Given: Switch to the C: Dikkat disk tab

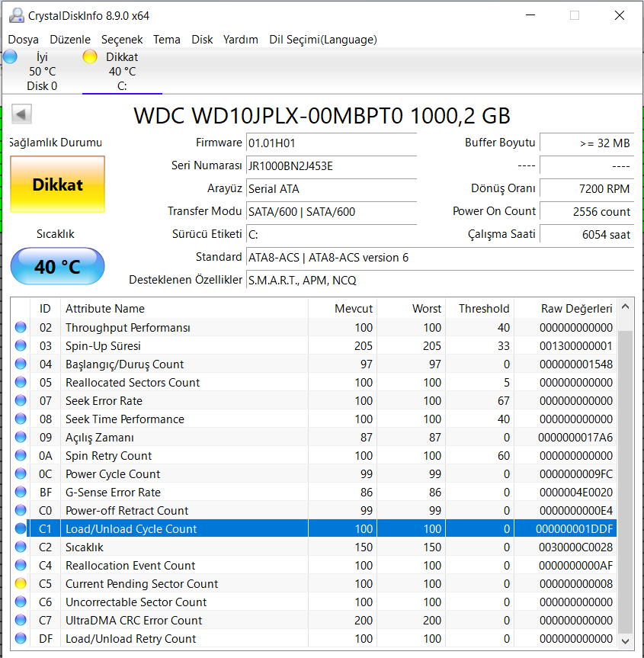Looking at the screenshot, I should 122,72.
